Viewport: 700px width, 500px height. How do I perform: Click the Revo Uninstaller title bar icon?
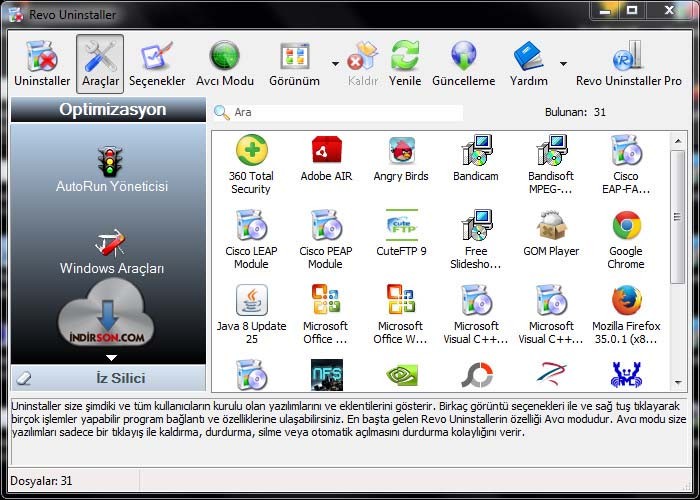(x=16, y=14)
